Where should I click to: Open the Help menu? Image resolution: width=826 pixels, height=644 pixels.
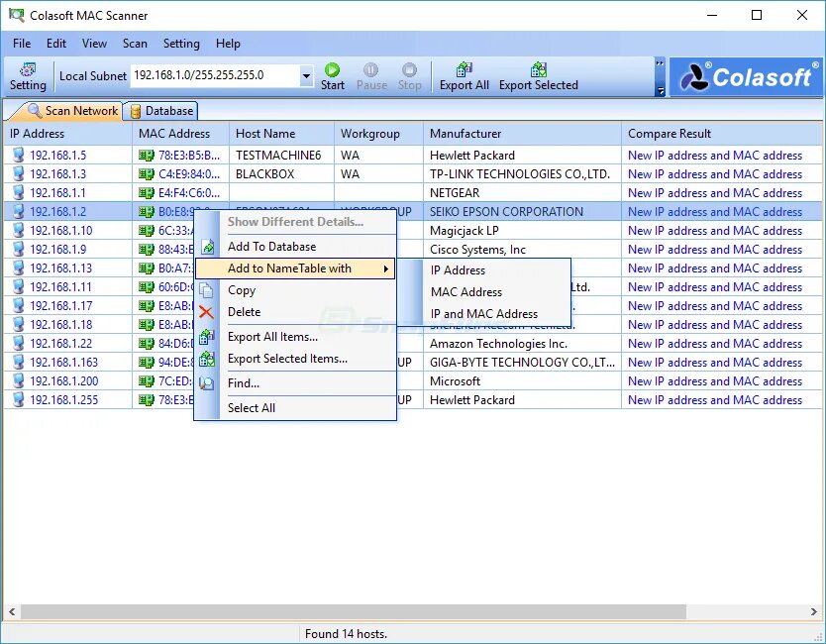(x=228, y=44)
